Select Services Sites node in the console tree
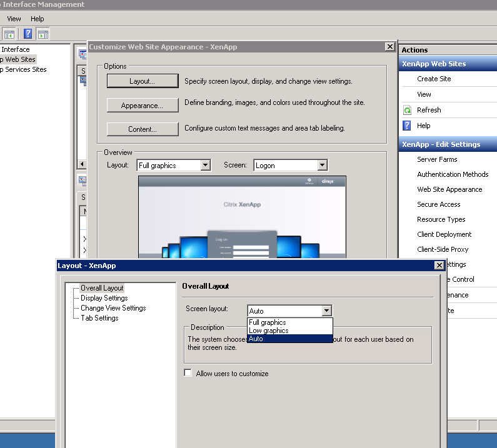The height and width of the screenshot is (448, 497). [24, 69]
